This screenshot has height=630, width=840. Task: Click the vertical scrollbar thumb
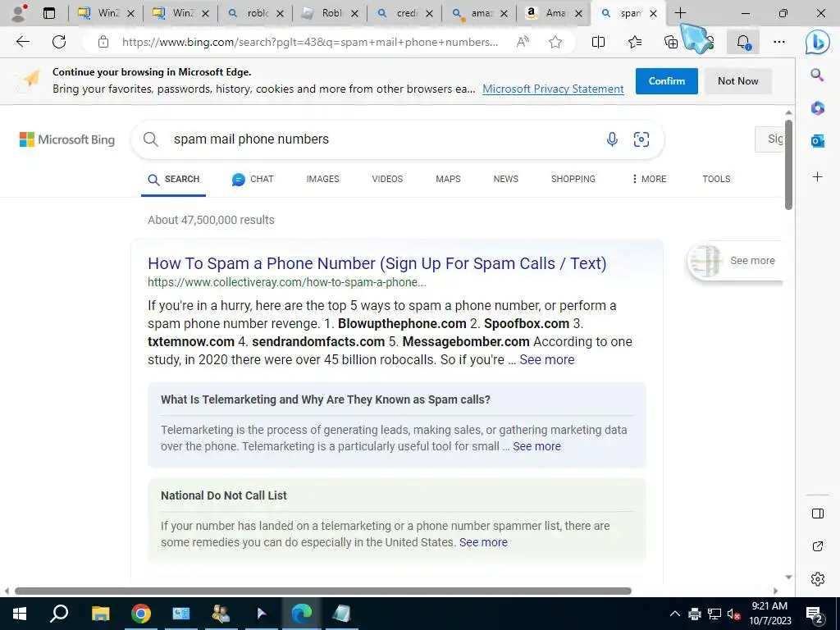coord(788,164)
